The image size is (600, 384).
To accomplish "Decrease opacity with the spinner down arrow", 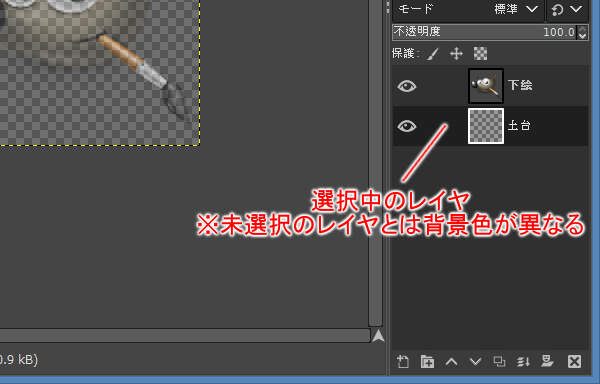I will [x=582, y=36].
